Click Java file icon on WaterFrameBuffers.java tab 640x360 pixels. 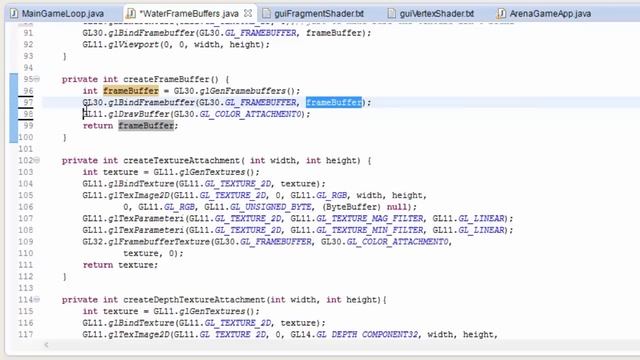pos(131,13)
